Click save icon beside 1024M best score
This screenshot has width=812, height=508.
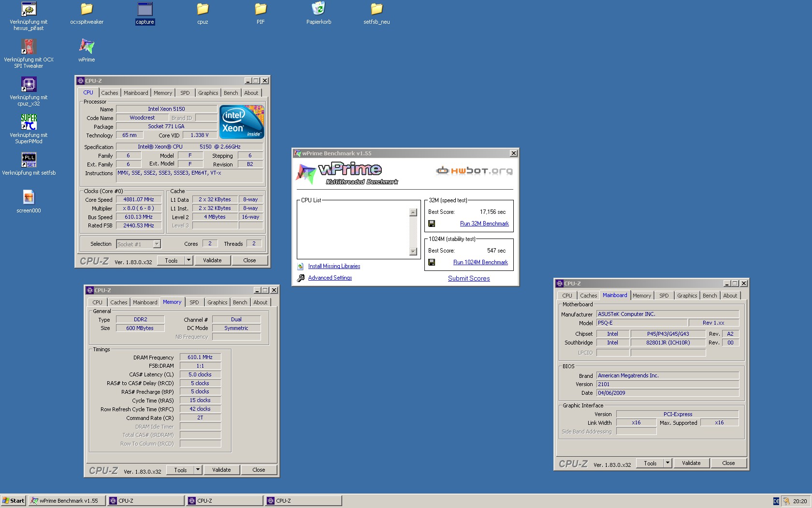[432, 262]
